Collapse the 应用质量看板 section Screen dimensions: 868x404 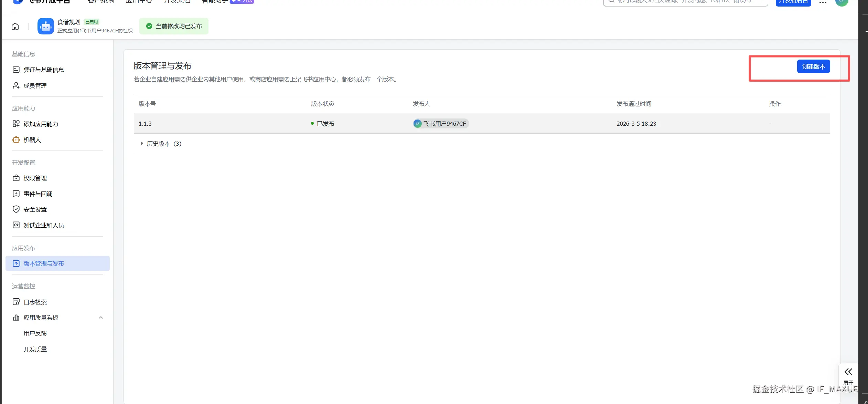coord(101,318)
